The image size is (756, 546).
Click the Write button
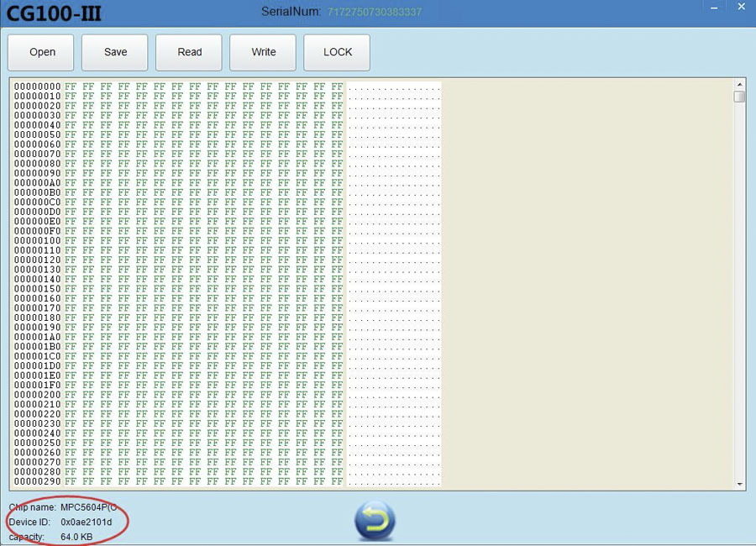tap(263, 52)
